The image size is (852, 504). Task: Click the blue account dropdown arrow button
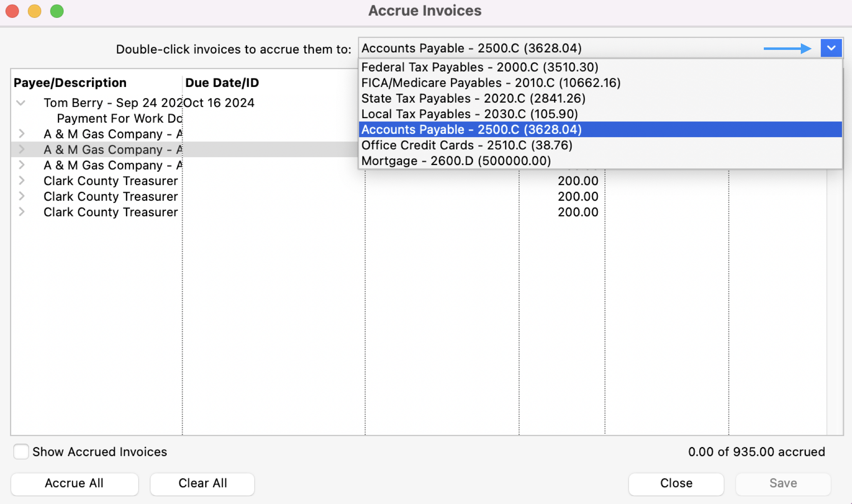pos(831,48)
